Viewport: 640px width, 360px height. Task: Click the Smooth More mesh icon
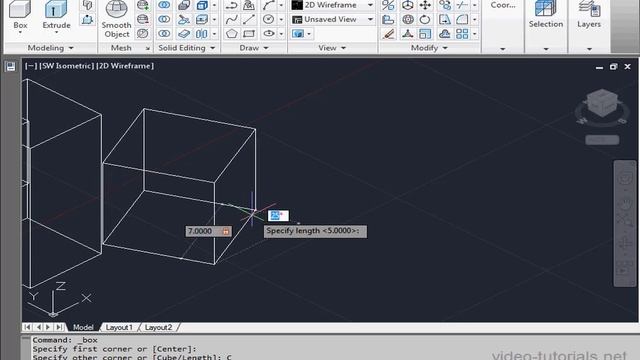142,5
